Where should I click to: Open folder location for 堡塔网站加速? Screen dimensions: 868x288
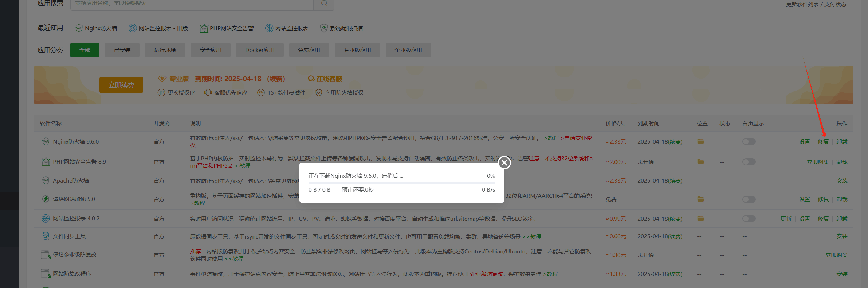point(701,199)
